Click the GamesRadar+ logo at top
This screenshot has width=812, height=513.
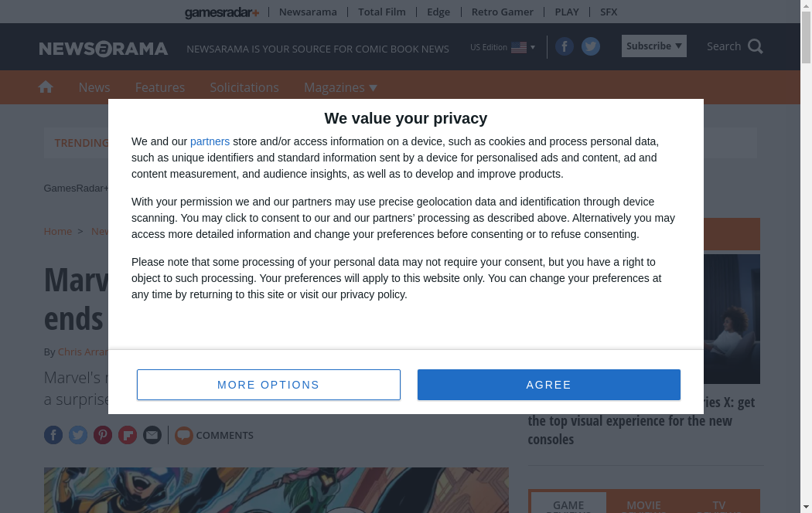point(222,12)
